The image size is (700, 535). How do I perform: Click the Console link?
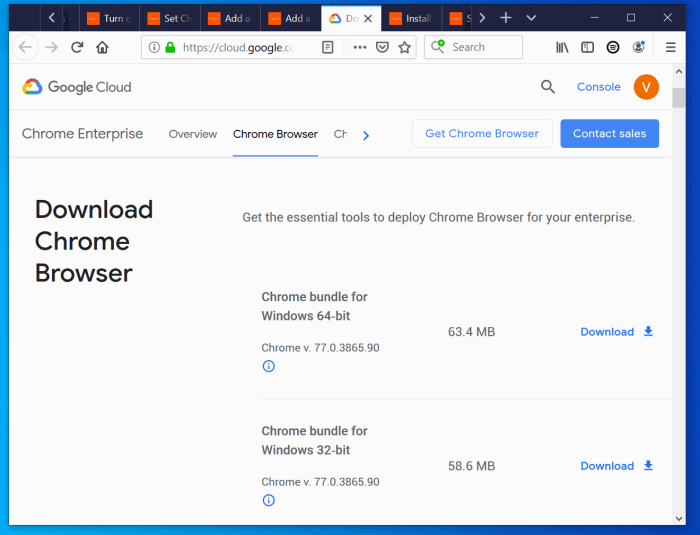(599, 87)
